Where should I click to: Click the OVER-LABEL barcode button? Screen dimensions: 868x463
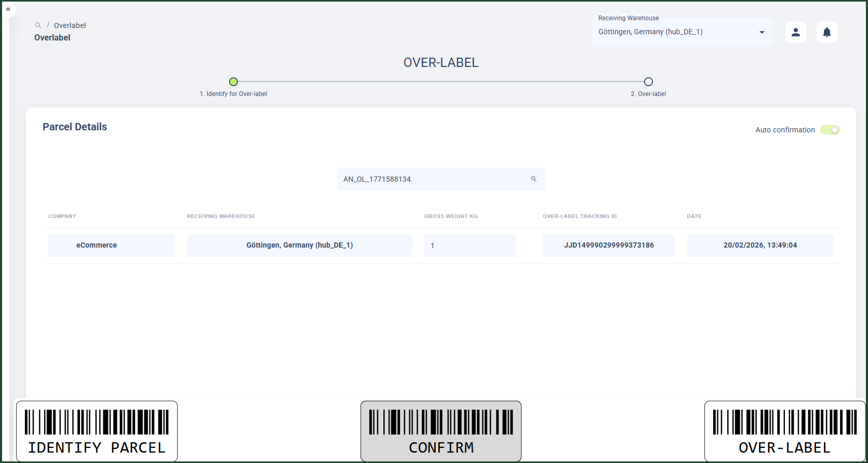784,431
